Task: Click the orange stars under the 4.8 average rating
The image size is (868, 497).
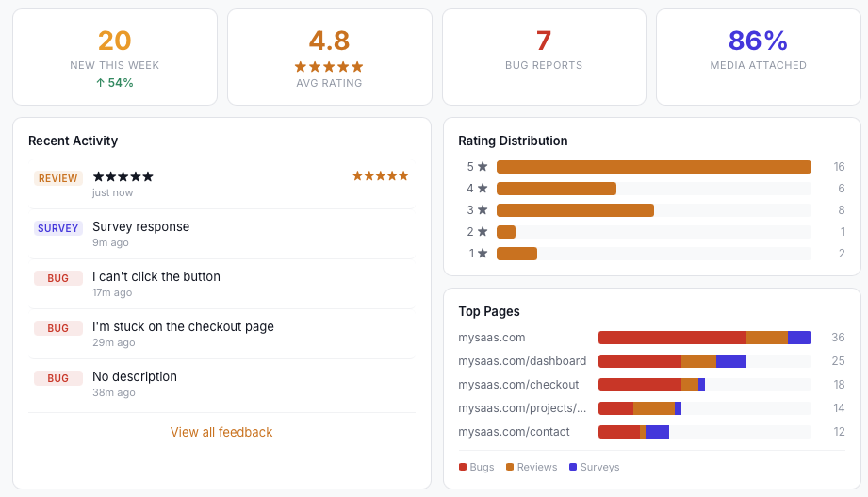Action: [x=329, y=67]
